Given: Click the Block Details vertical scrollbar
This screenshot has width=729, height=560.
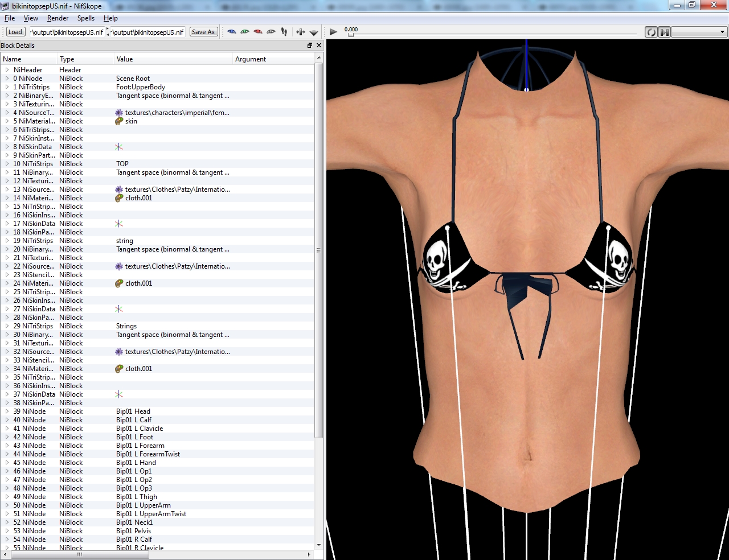Looking at the screenshot, I should (x=319, y=250).
